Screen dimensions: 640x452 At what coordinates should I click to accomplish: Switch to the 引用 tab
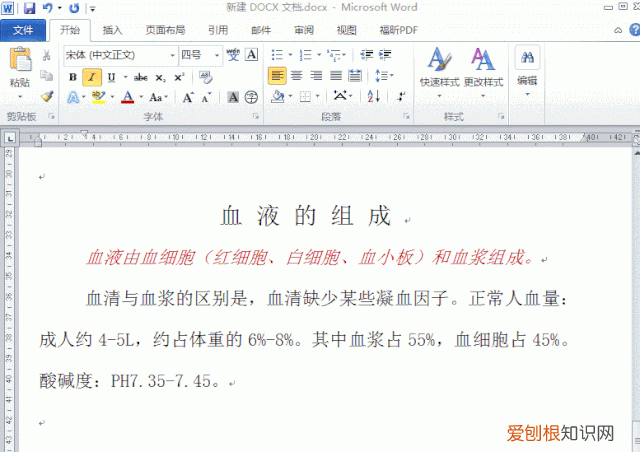218,30
